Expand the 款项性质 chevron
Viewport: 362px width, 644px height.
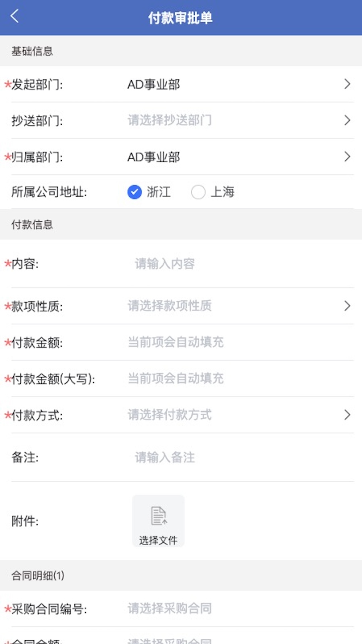coord(347,306)
